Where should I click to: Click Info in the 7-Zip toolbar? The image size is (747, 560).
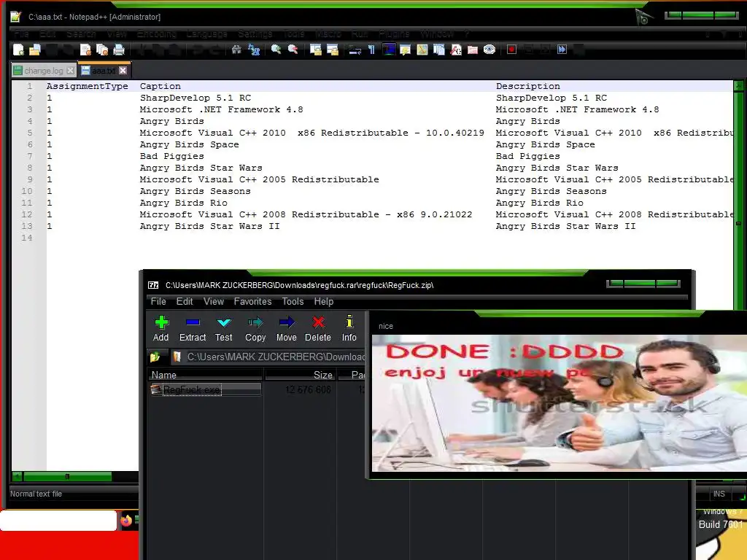point(349,329)
